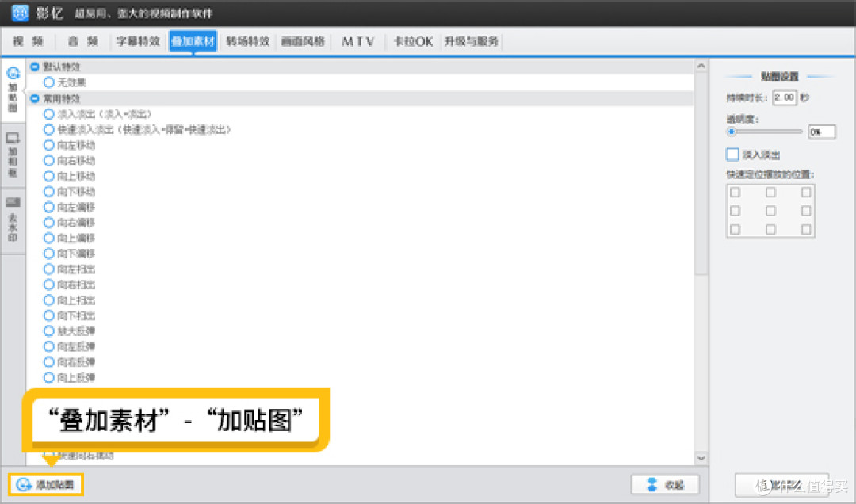Open the 转场特效 tab
Viewport: 856px width, 504px height.
[x=248, y=41]
